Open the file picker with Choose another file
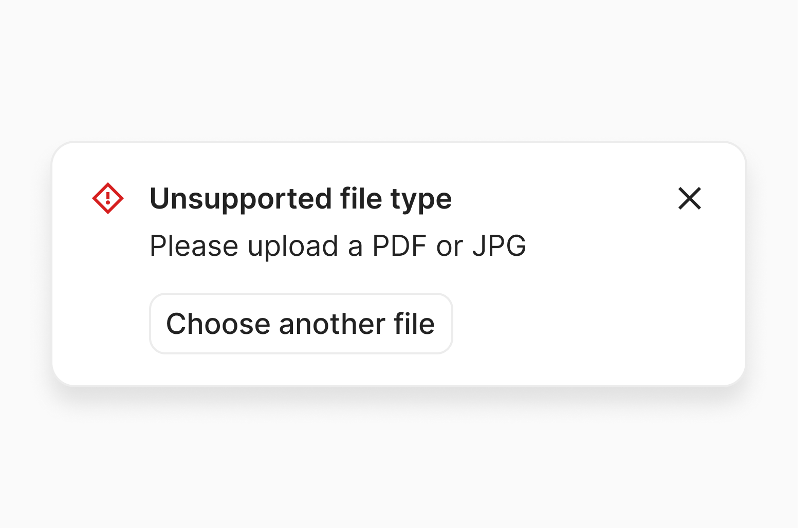This screenshot has height=528, width=812. [x=301, y=324]
